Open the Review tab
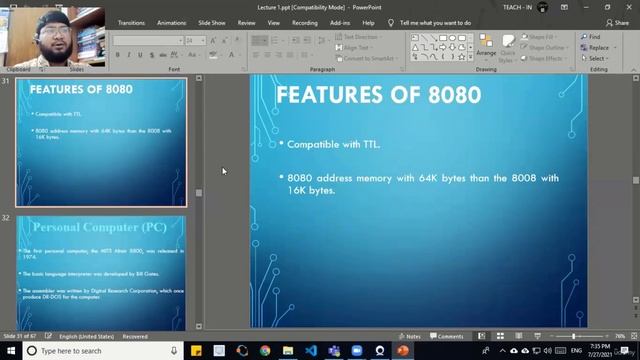This screenshot has height=360, width=640. point(247,23)
